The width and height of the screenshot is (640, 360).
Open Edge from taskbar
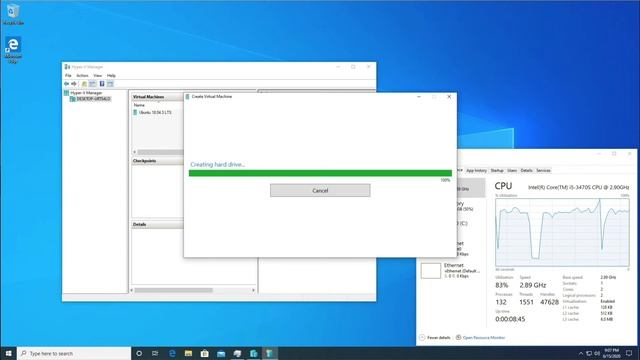172,353
